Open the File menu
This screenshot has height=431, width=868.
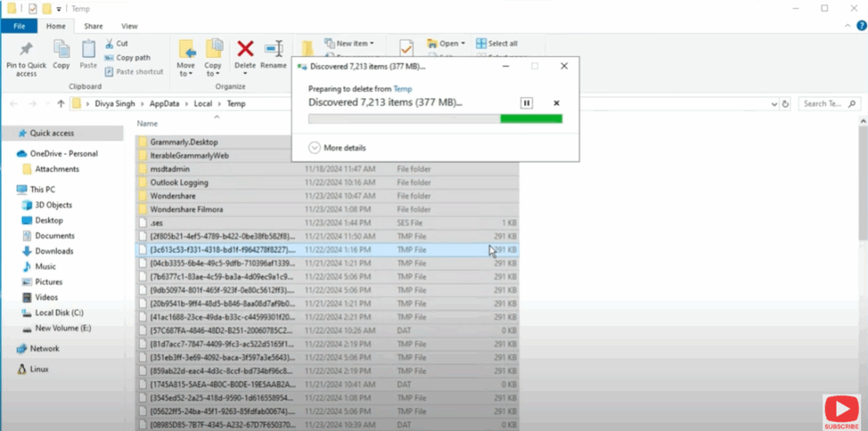click(19, 26)
